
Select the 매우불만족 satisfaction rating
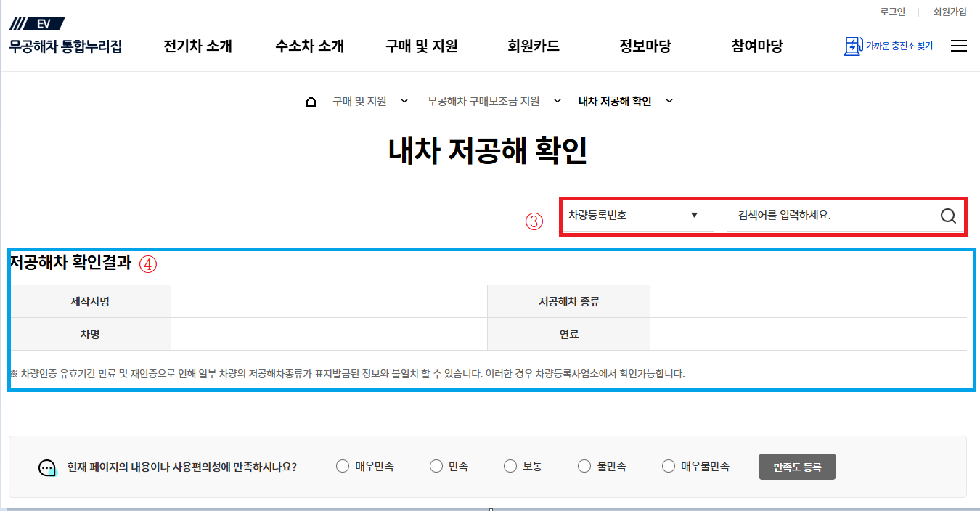pos(668,466)
